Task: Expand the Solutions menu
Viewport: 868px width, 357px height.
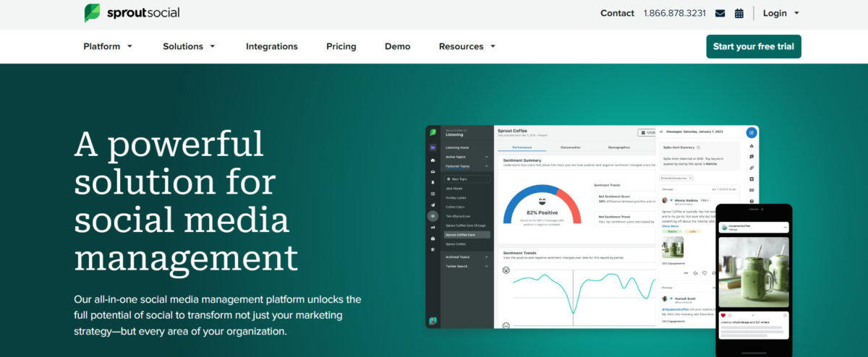Action: [190, 46]
